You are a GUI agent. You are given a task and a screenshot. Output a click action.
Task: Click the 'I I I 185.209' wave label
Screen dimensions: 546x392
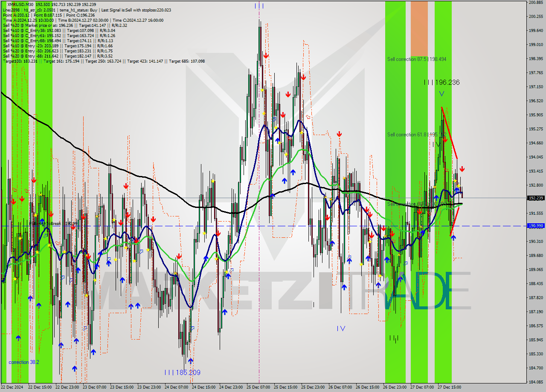coord(182,372)
